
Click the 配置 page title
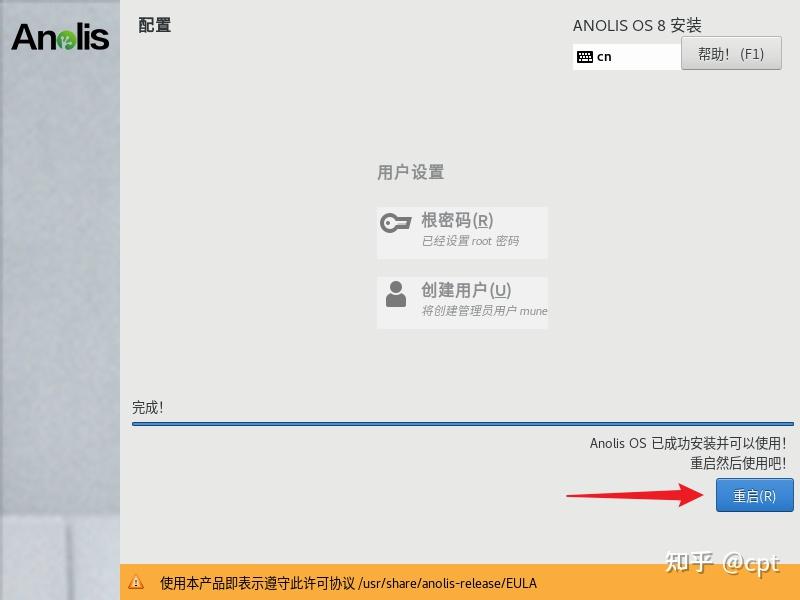click(155, 25)
